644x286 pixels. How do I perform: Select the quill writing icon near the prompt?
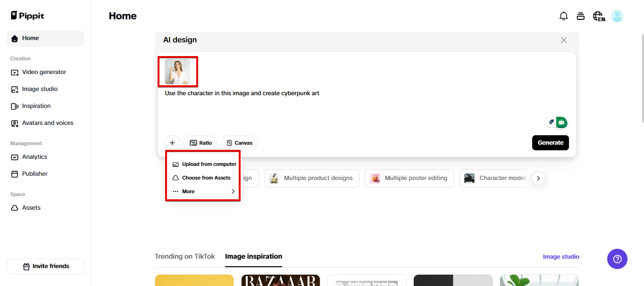[x=550, y=122]
